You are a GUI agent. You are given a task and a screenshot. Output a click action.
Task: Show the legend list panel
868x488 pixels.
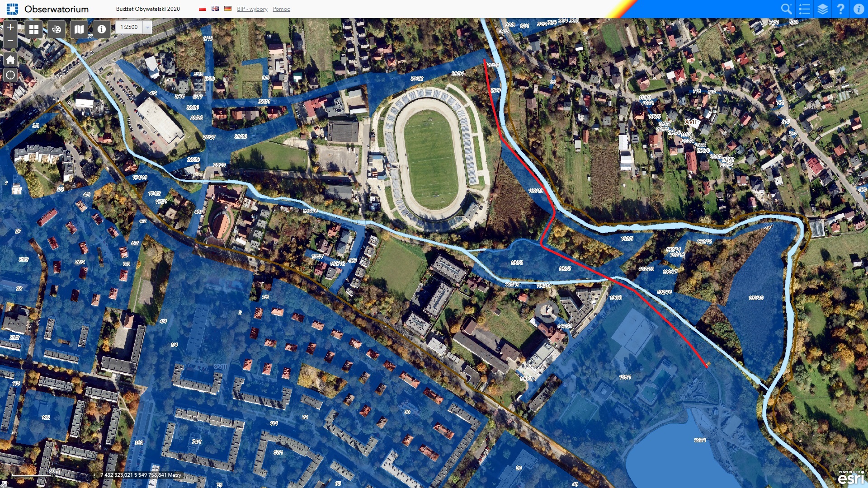tap(805, 9)
